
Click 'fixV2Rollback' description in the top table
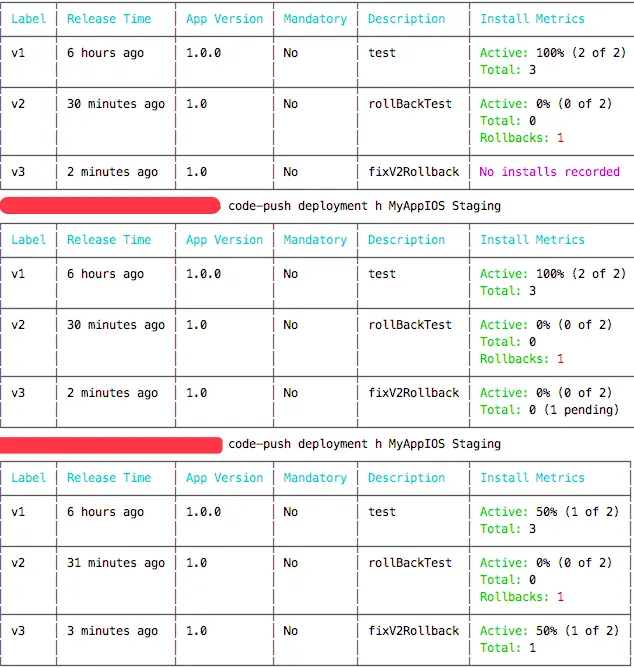(414, 172)
